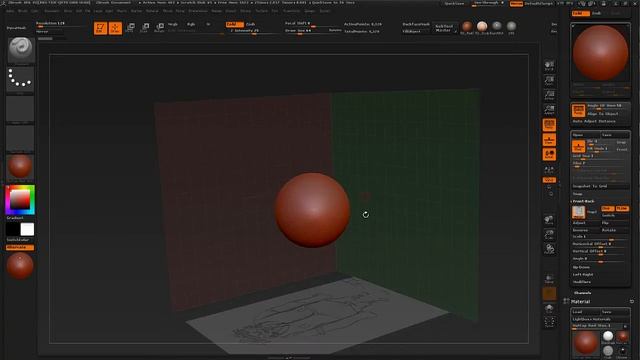The width and height of the screenshot is (640, 360).
Task: Toggle Local transformations on the right shelf
Action: click(x=549, y=154)
